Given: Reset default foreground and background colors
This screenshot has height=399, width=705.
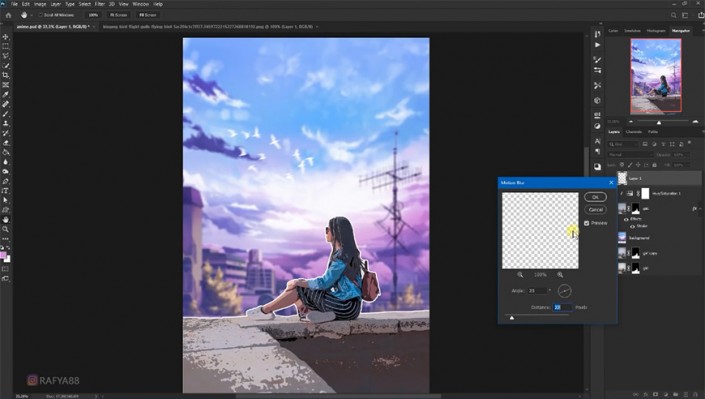Looking at the screenshot, I should 2,247.
